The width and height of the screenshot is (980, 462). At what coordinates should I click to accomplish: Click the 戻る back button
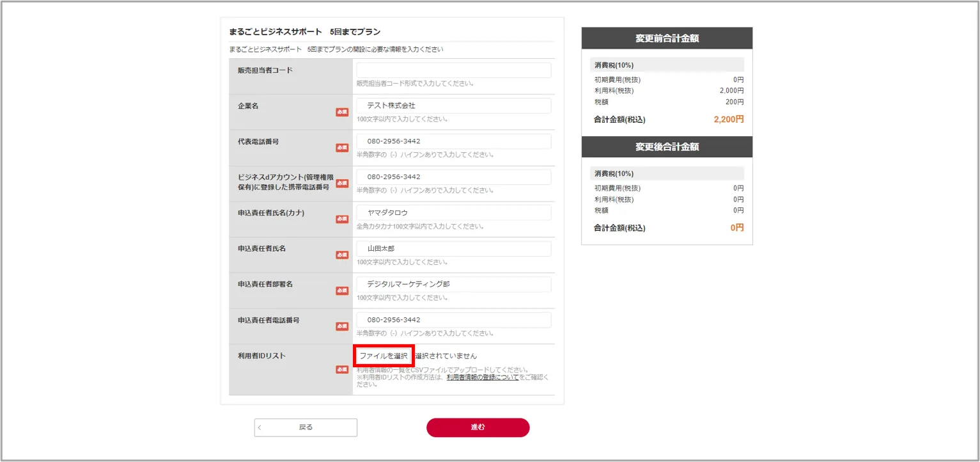[x=305, y=427]
